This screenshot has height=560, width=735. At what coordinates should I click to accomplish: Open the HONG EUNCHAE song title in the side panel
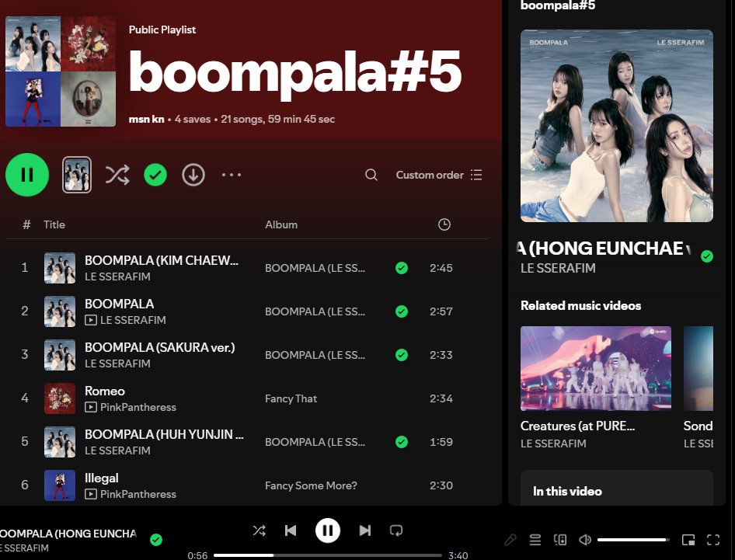pos(604,249)
